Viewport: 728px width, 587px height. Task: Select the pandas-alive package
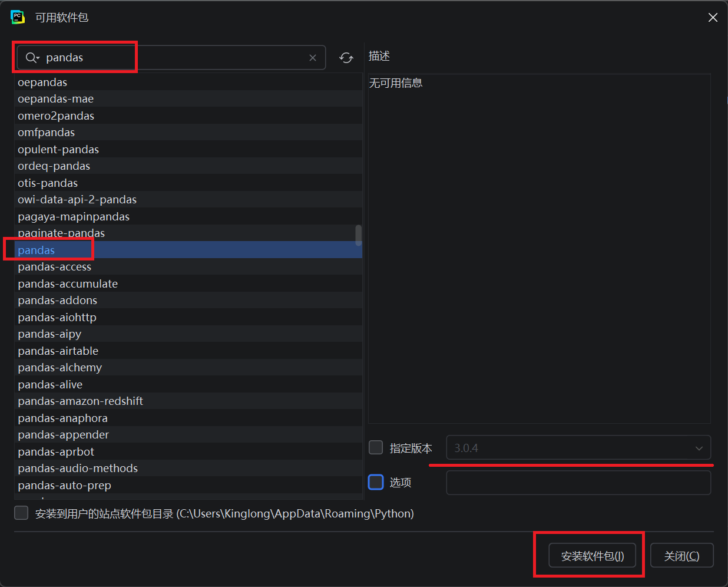(x=188, y=384)
